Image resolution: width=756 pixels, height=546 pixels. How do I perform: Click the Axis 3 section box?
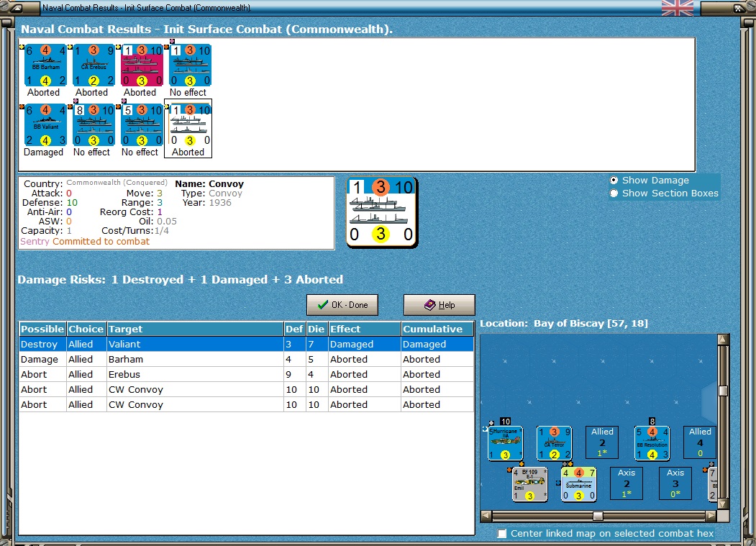point(675,483)
